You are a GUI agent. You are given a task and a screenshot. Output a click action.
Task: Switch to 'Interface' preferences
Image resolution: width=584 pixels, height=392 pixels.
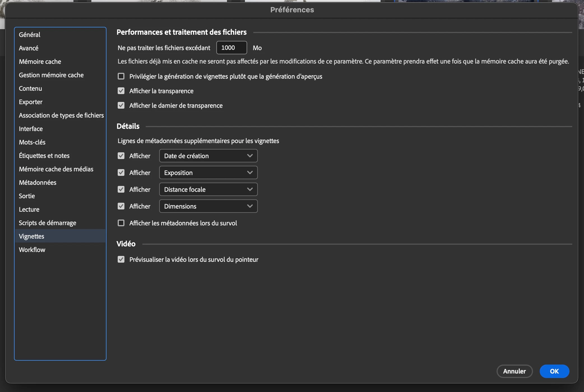(31, 129)
